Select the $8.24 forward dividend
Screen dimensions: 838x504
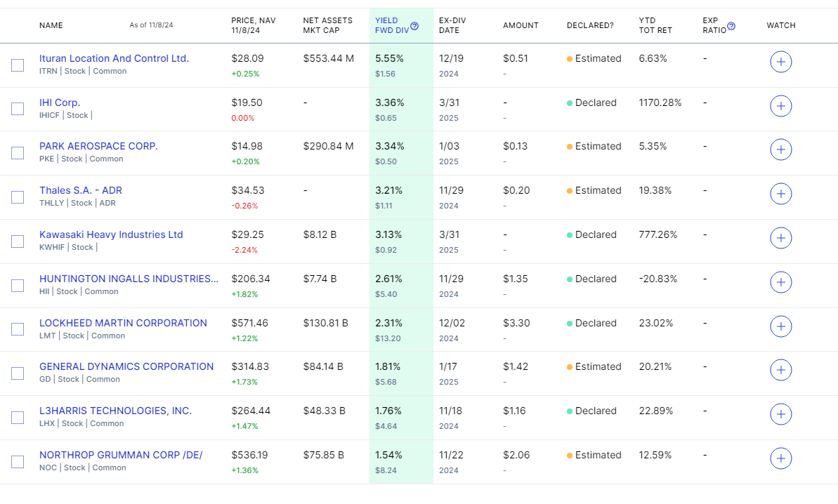pos(386,470)
